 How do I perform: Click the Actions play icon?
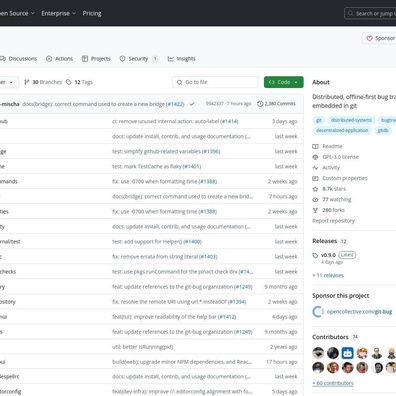[49, 59]
